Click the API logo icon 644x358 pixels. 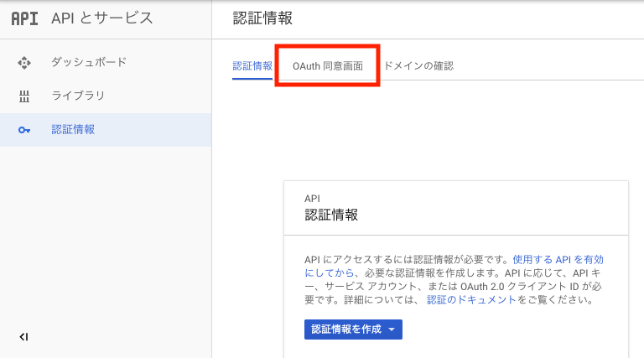click(24, 18)
